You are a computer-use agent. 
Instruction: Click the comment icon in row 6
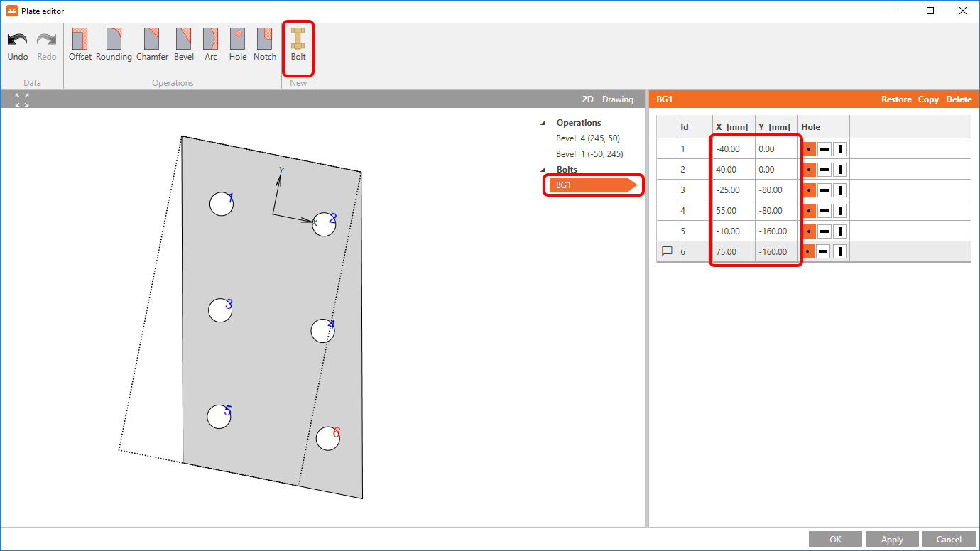pos(667,251)
